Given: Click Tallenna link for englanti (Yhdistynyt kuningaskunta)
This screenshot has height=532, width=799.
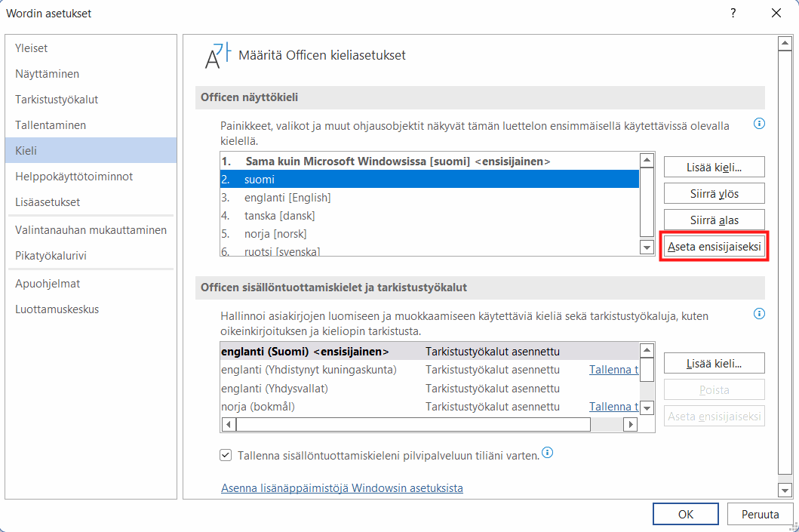Looking at the screenshot, I should [x=613, y=370].
